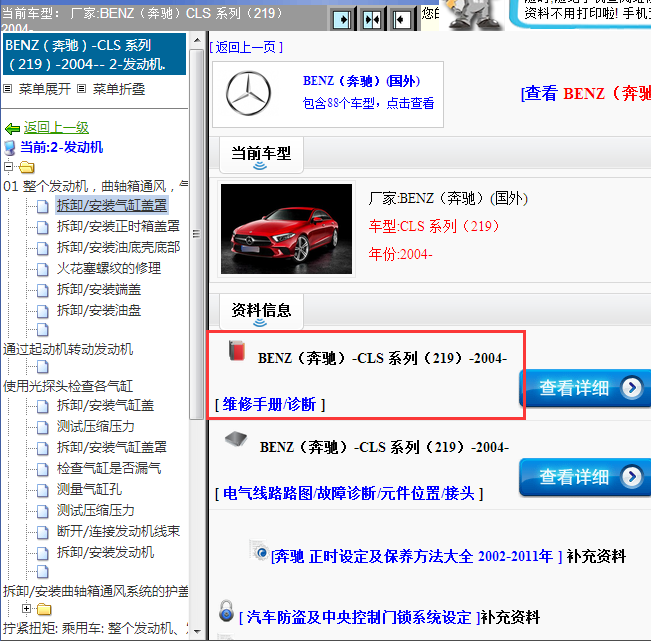Select 使用光探头检查各气缸 tree item
651x641 pixels.
[68, 387]
